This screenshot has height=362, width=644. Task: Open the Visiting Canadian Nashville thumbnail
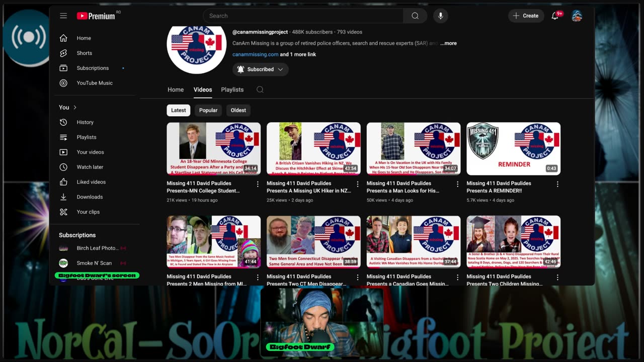coord(414,242)
